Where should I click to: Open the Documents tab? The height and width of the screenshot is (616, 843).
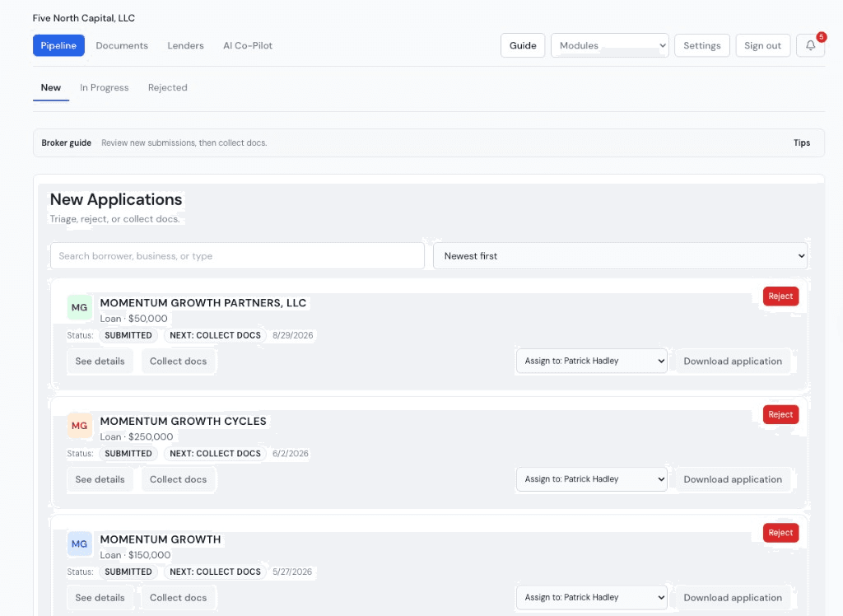pos(122,46)
